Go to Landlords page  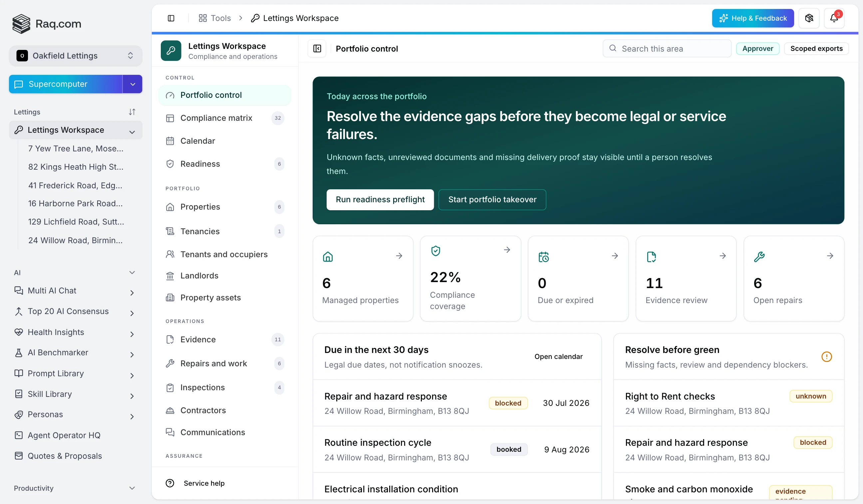(x=225, y=276)
